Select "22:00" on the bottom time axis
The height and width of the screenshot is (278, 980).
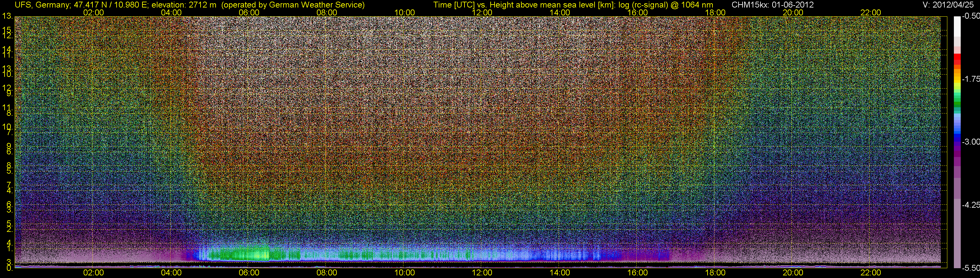(x=871, y=273)
